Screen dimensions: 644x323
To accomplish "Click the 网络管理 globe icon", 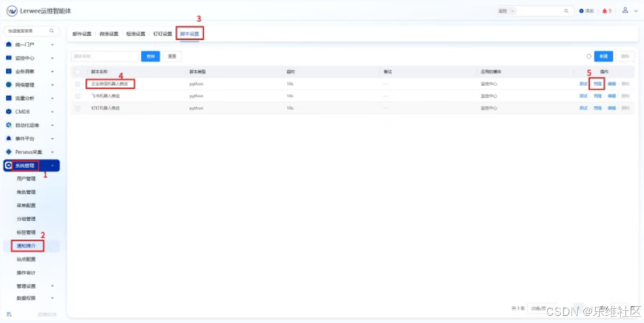I will pos(8,85).
